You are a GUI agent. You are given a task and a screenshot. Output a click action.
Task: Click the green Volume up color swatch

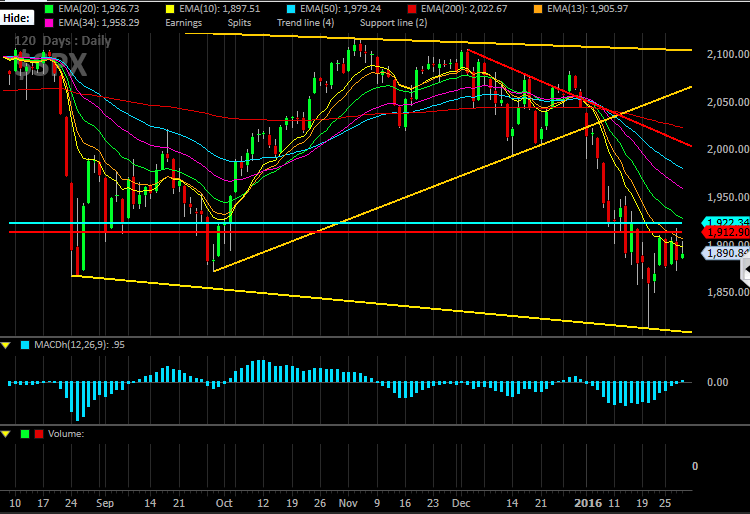tap(25, 434)
